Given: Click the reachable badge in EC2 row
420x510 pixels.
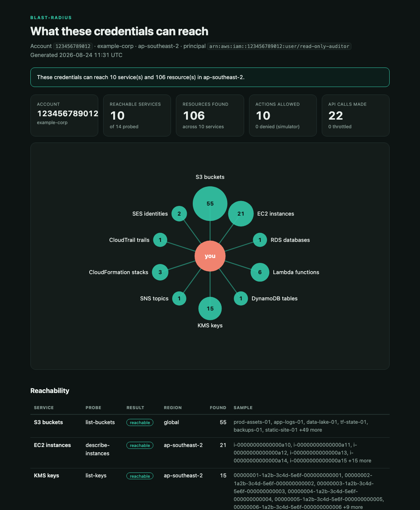Looking at the screenshot, I should click(140, 445).
